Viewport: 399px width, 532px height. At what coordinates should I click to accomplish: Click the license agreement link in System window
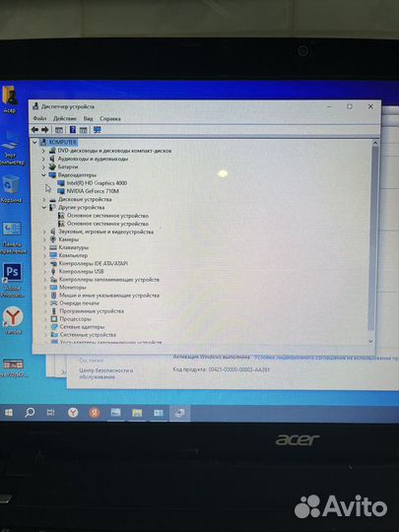(327, 358)
